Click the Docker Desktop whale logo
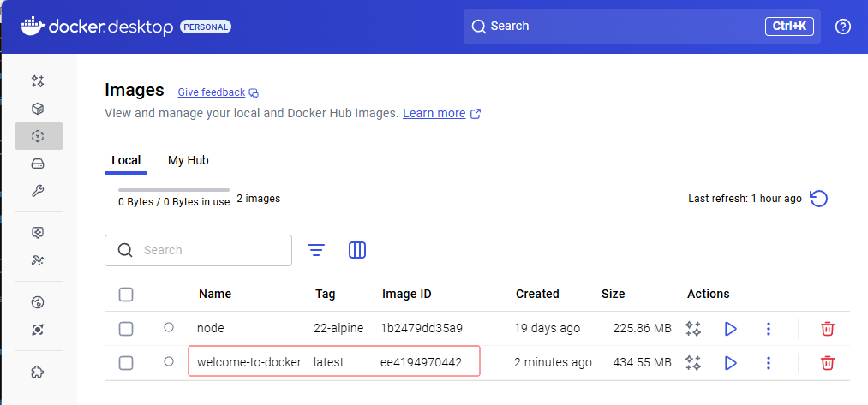This screenshot has width=868, height=405. tap(33, 27)
